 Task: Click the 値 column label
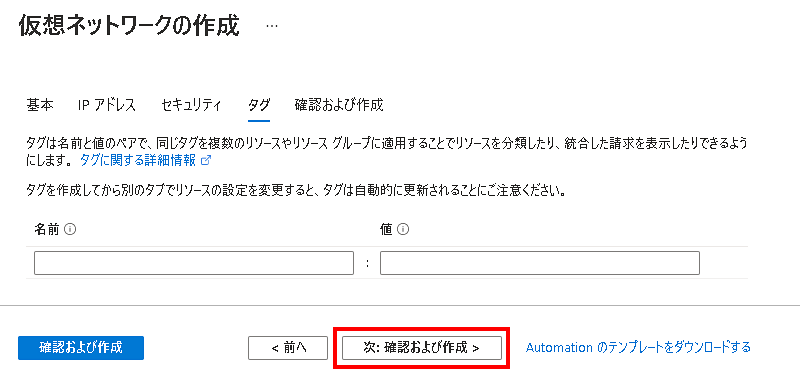(x=386, y=230)
